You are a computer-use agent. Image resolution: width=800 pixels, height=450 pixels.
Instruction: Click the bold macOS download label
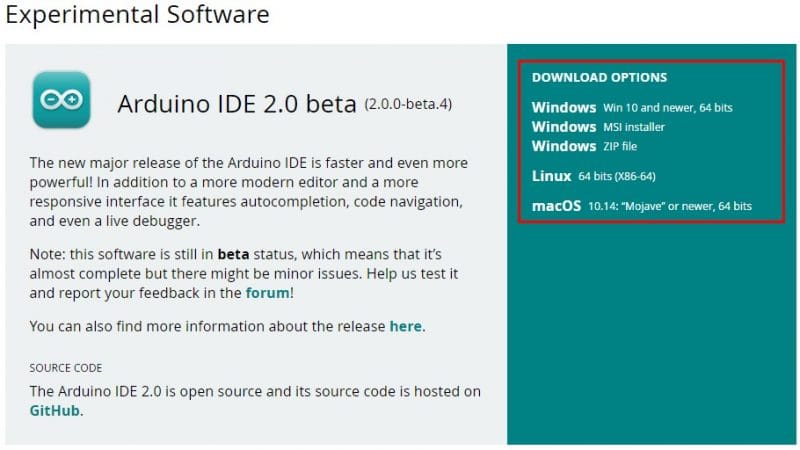coord(556,205)
